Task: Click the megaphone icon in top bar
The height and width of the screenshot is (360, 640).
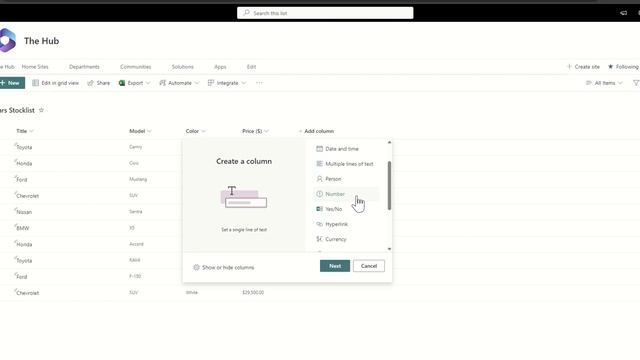Action: pyautogui.click(x=623, y=13)
